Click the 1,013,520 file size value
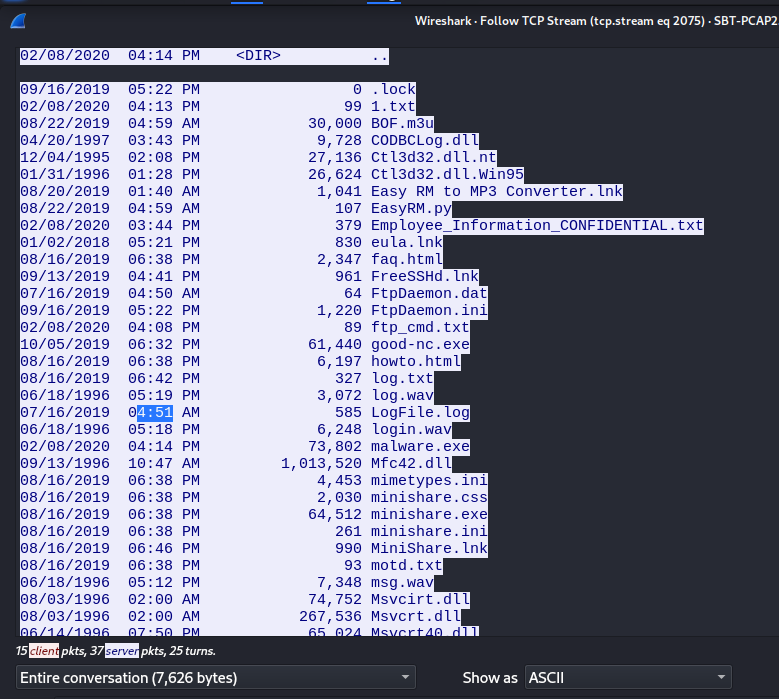 point(321,464)
